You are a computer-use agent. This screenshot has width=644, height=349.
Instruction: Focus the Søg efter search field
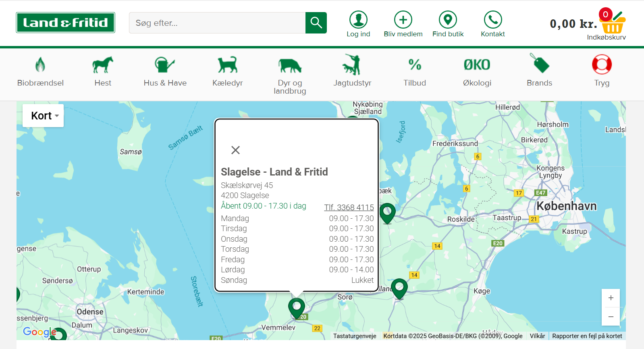(x=217, y=23)
